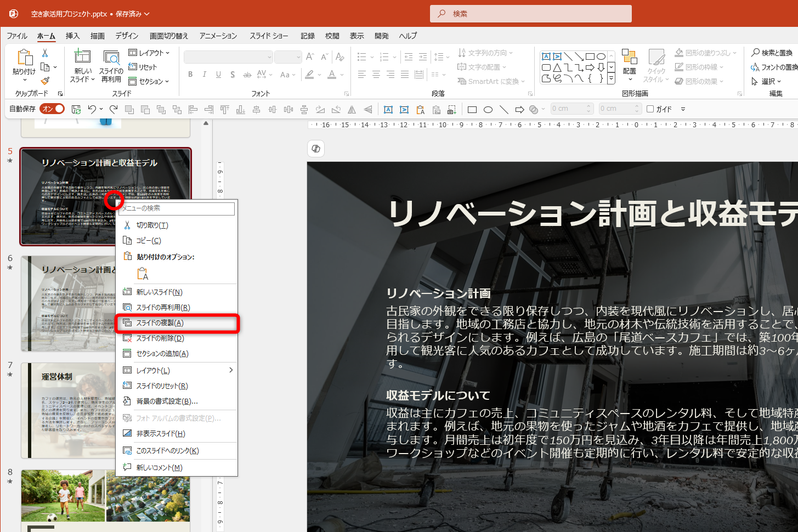Select スライドの複製 from context menu
The image size is (798, 532).
click(160, 323)
